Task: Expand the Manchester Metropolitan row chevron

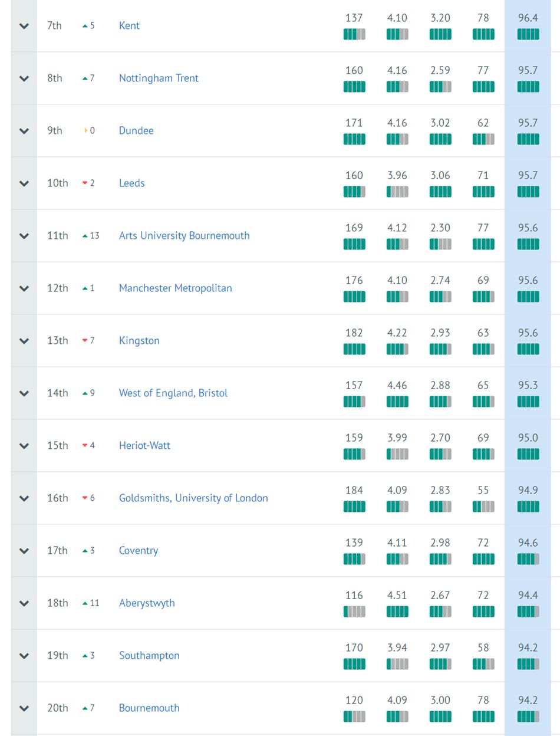Action: [x=24, y=288]
